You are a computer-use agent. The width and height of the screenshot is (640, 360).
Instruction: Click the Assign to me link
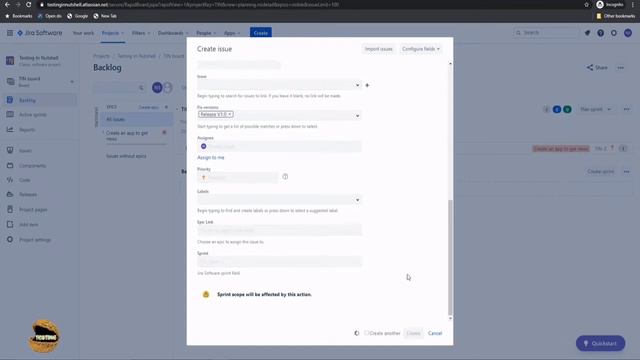211,158
